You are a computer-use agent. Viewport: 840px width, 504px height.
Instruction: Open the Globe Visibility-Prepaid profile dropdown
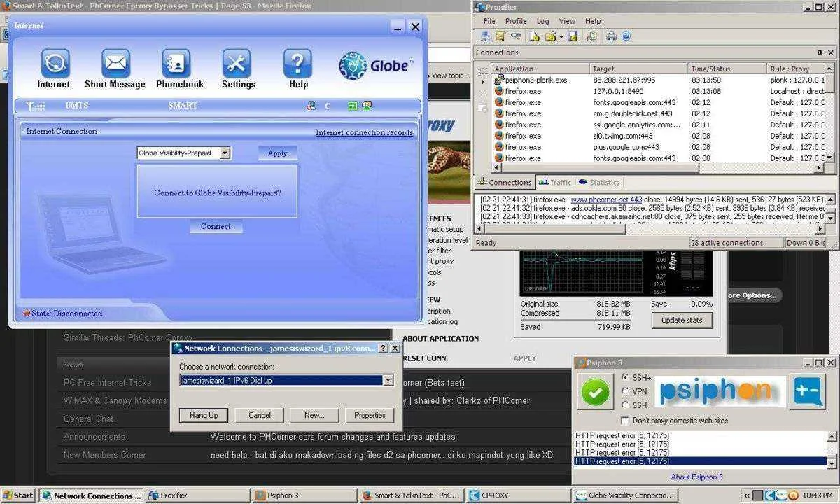(224, 153)
